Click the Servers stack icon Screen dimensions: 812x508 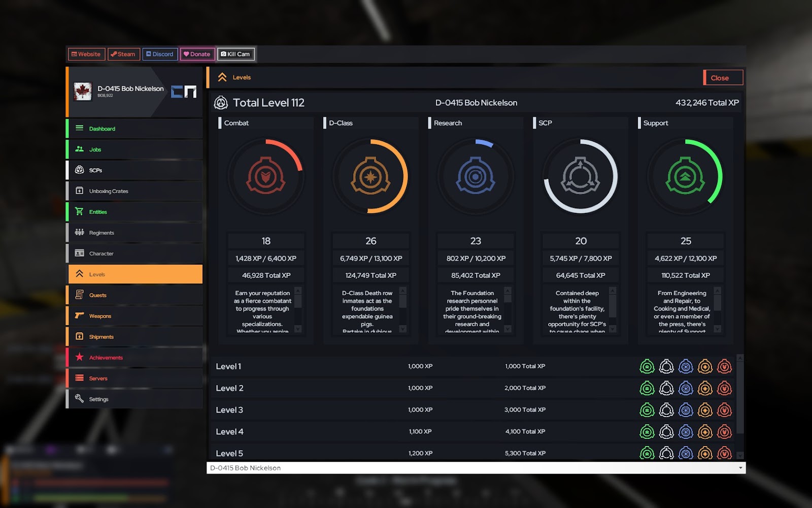tap(80, 378)
